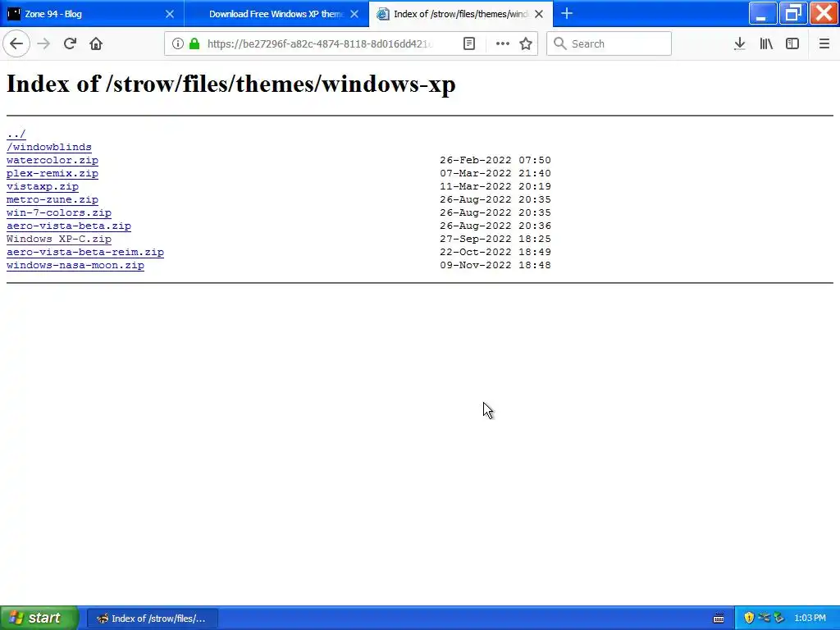Viewport: 840px width, 630px height.
Task: Open the home page icon
Action: tap(96, 44)
